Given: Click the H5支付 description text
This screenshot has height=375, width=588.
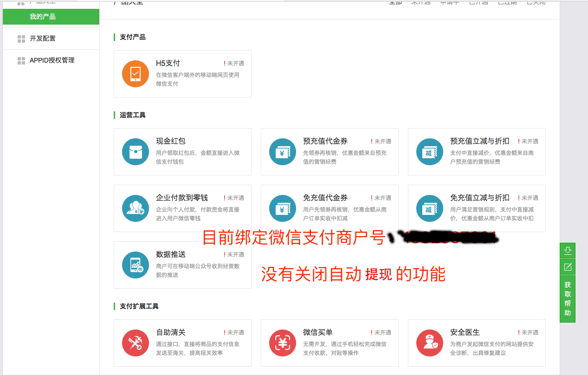Looking at the screenshot, I should click(198, 79).
